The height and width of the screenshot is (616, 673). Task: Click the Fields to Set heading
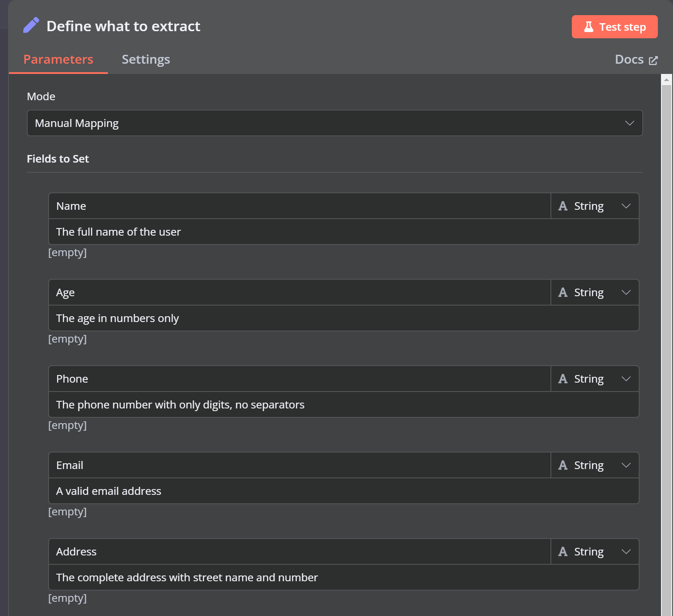tap(58, 159)
